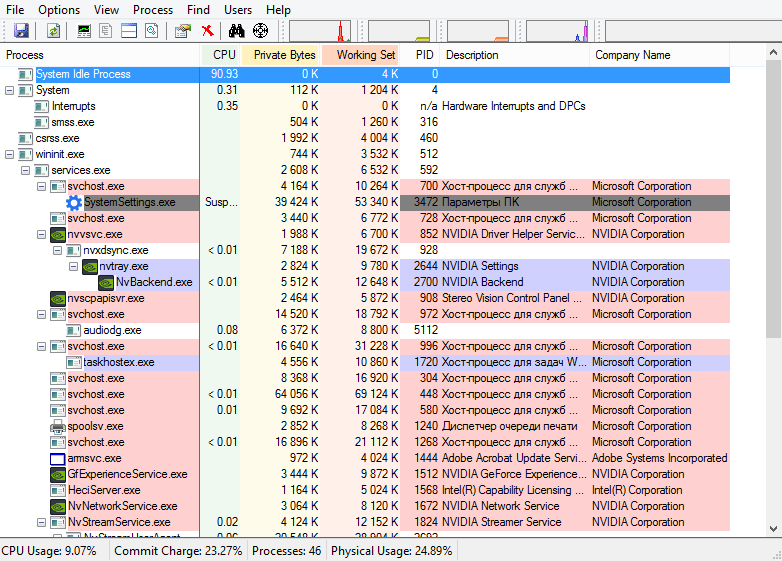Click the gear icon of SystemSettings.exe
Screen dimensions: 782x561
pos(74,202)
